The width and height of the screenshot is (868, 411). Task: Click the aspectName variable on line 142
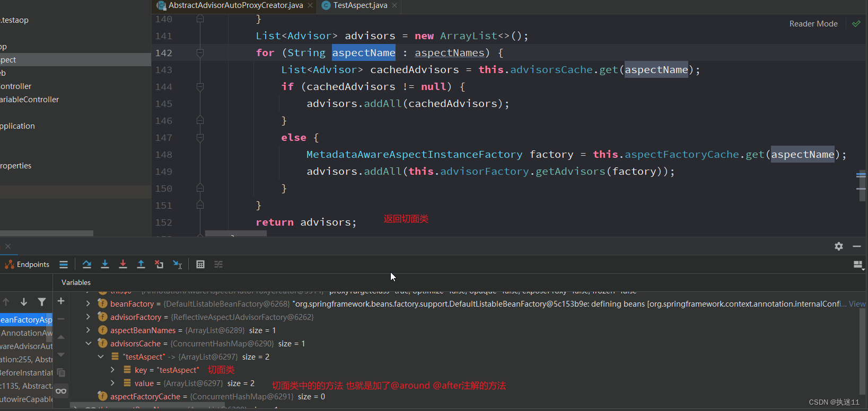click(364, 52)
